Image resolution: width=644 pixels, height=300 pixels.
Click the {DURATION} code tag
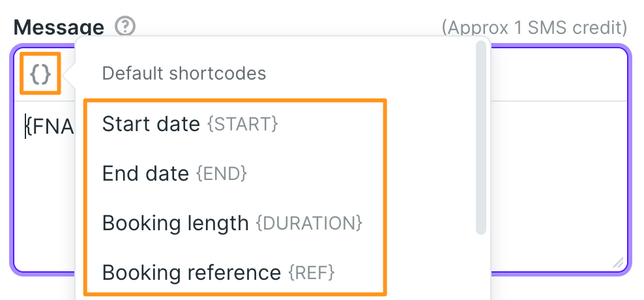pos(309,223)
